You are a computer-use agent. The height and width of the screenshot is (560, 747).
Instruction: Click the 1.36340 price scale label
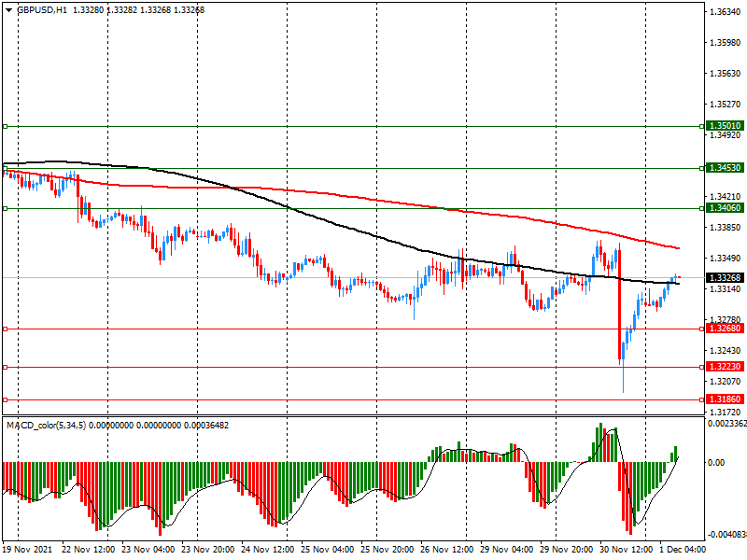click(726, 12)
